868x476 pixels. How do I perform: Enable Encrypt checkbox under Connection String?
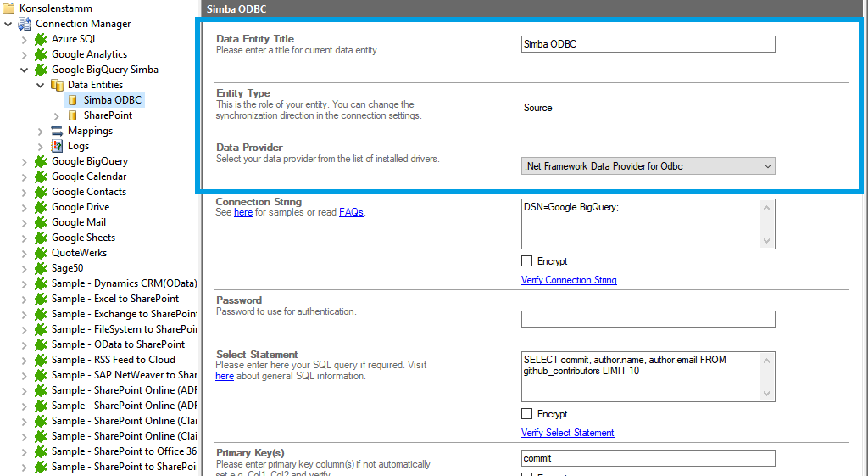coord(527,261)
